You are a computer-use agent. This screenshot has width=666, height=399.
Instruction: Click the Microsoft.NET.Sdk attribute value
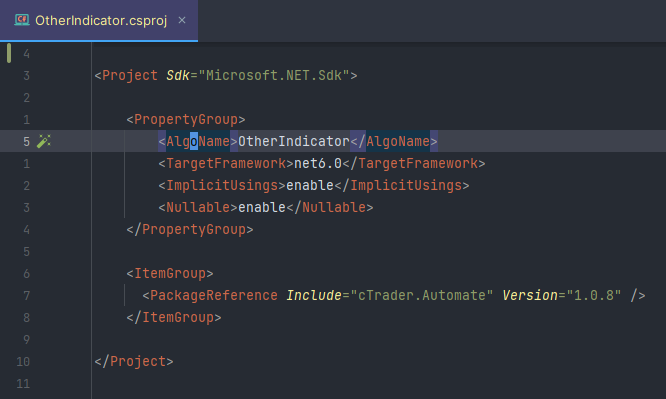point(274,76)
